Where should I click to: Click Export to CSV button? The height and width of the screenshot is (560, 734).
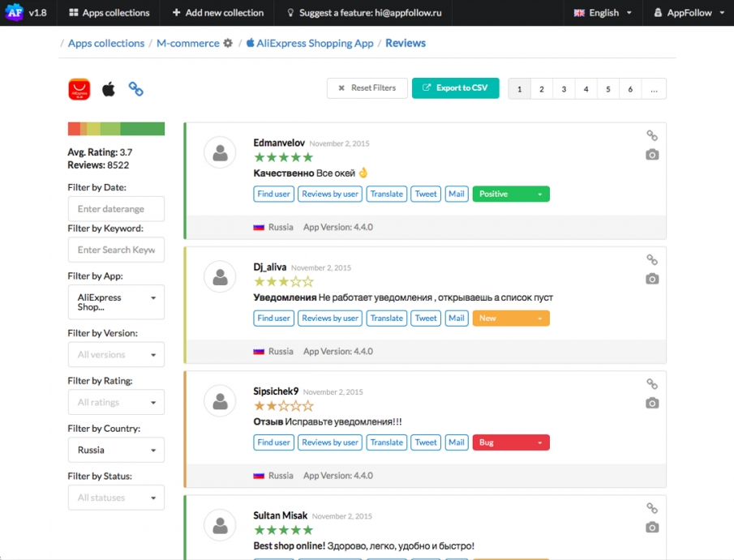click(x=455, y=88)
